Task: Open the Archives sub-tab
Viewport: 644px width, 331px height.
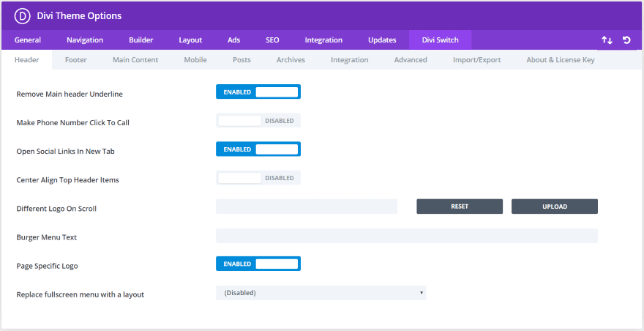Action: pyautogui.click(x=291, y=59)
